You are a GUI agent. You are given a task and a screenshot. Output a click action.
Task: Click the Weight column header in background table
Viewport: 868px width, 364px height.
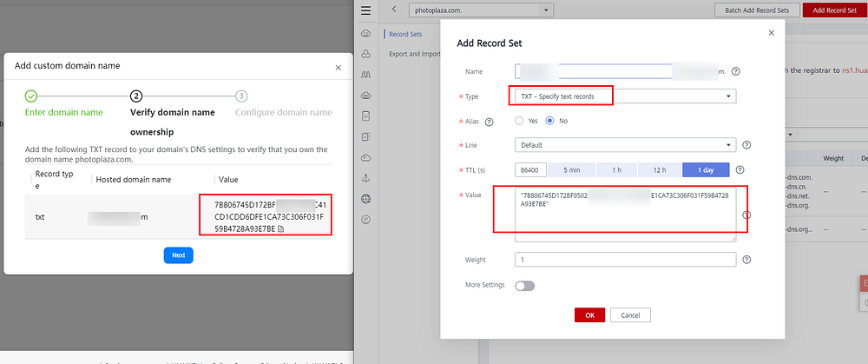(x=833, y=158)
